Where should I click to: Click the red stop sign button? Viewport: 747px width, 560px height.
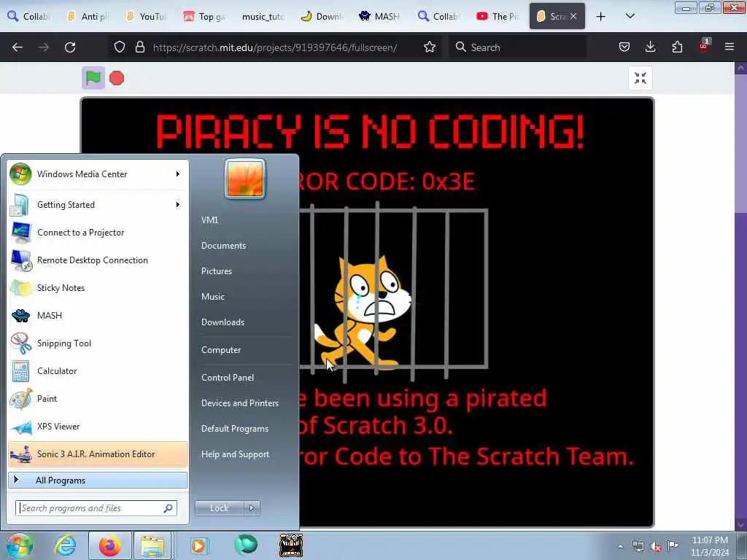pos(117,78)
